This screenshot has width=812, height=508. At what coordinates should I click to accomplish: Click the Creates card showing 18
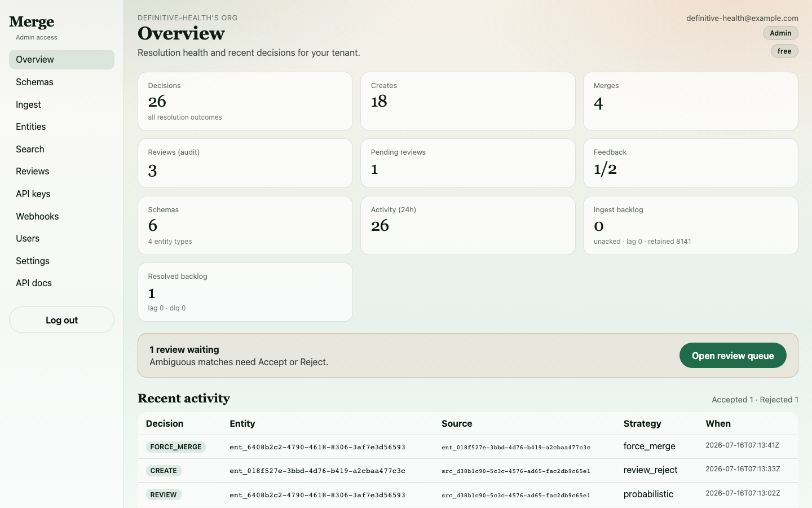[468, 102]
